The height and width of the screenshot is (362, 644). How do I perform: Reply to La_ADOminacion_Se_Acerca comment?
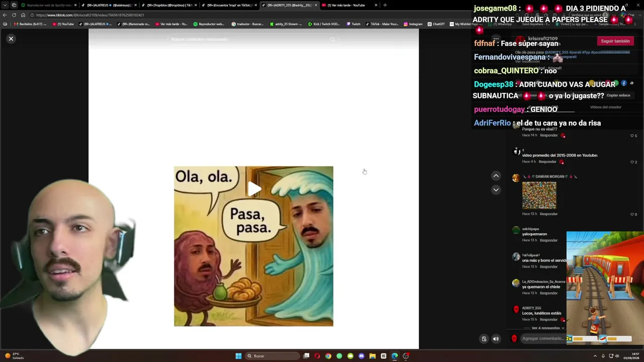click(548, 293)
